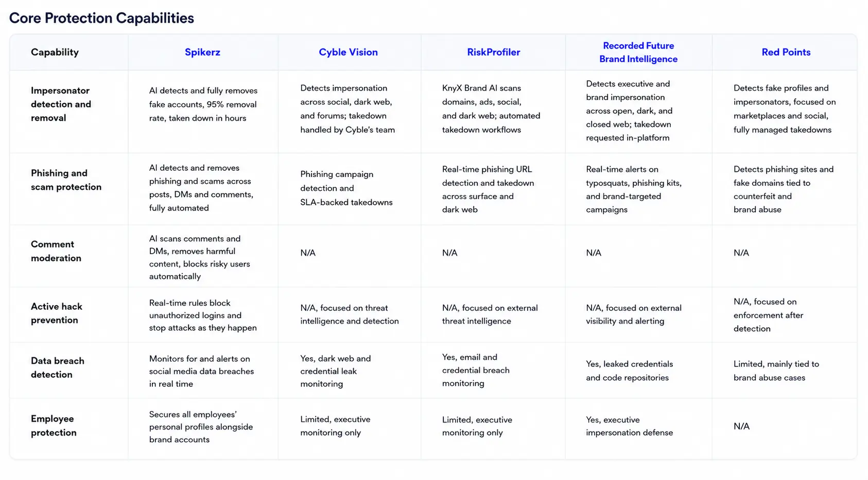Image resolution: width=868 pixels, height=480 pixels.
Task: Select the Data breach detection row label
Action: [57, 367]
